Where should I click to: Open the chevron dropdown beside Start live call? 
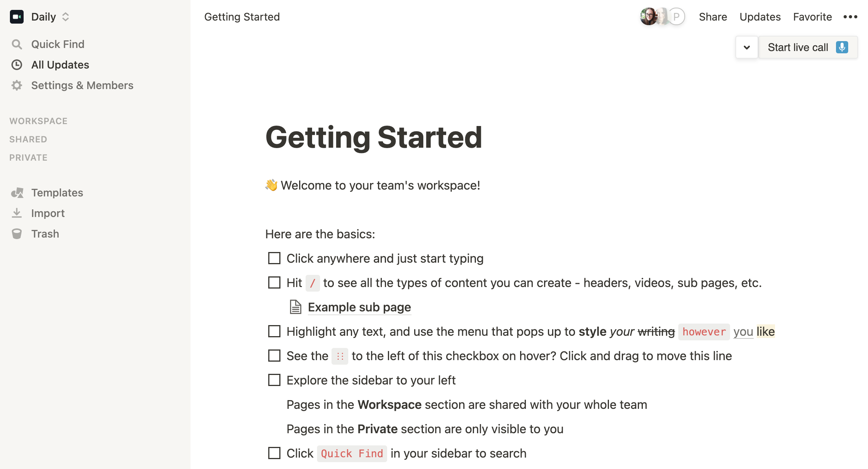[x=747, y=47]
